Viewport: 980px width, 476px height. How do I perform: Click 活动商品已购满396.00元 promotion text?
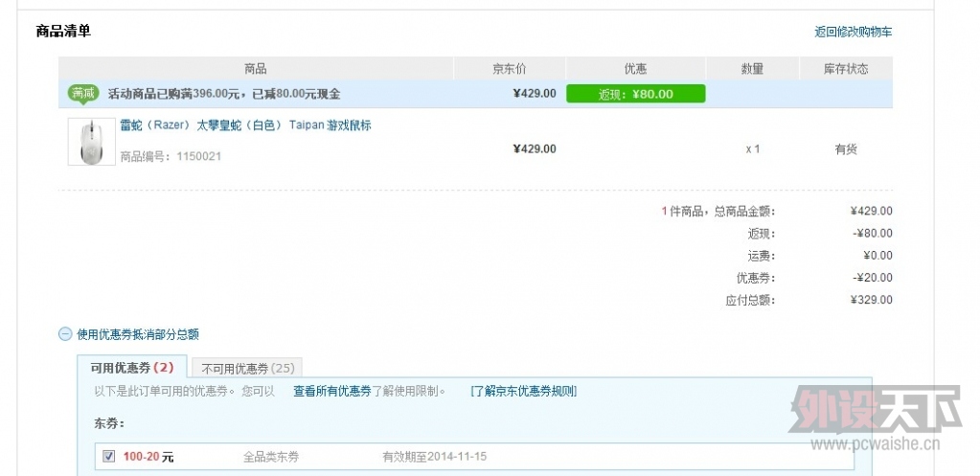point(224,94)
